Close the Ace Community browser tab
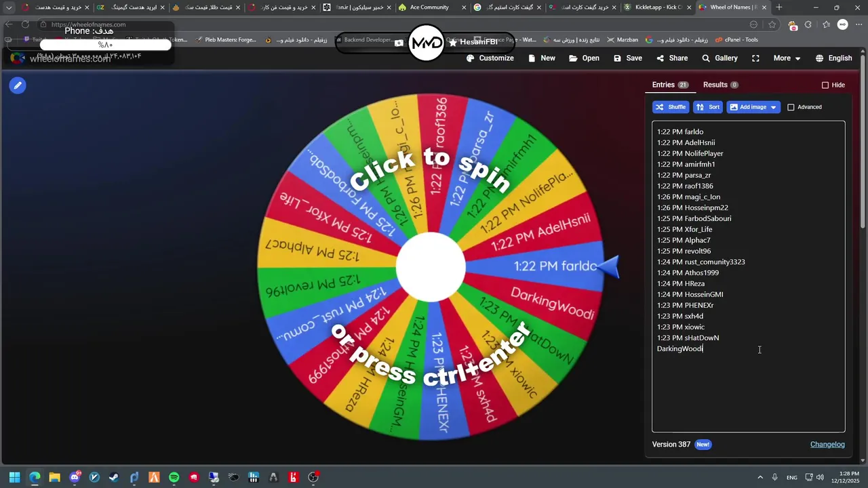 pyautogui.click(x=464, y=7)
